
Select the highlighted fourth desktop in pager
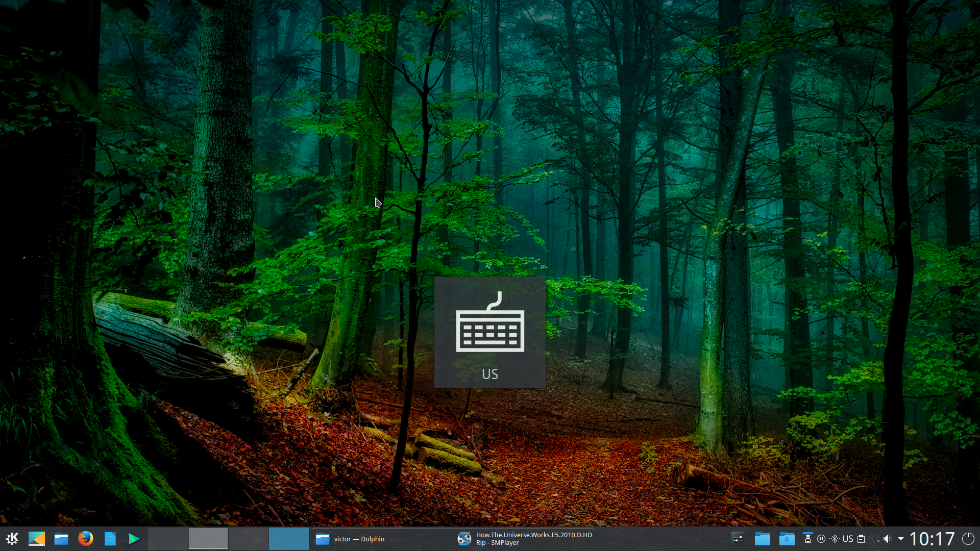pos(288,539)
